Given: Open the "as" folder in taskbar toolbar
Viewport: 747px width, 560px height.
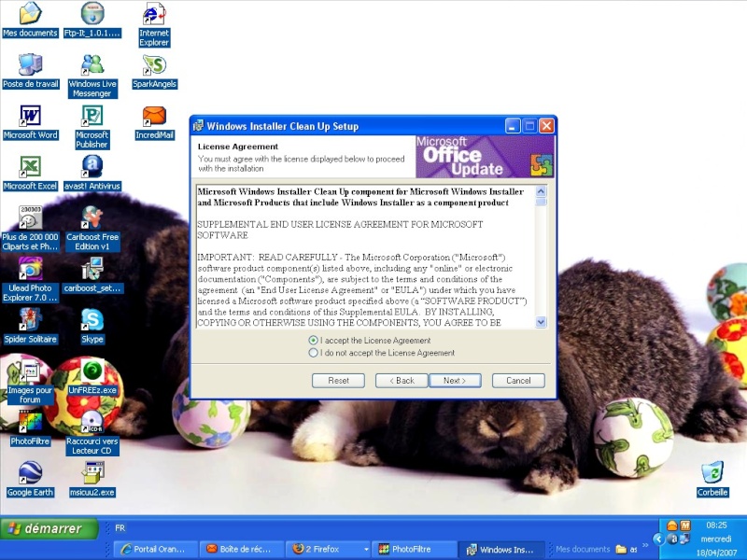Looking at the screenshot, I should (627, 549).
